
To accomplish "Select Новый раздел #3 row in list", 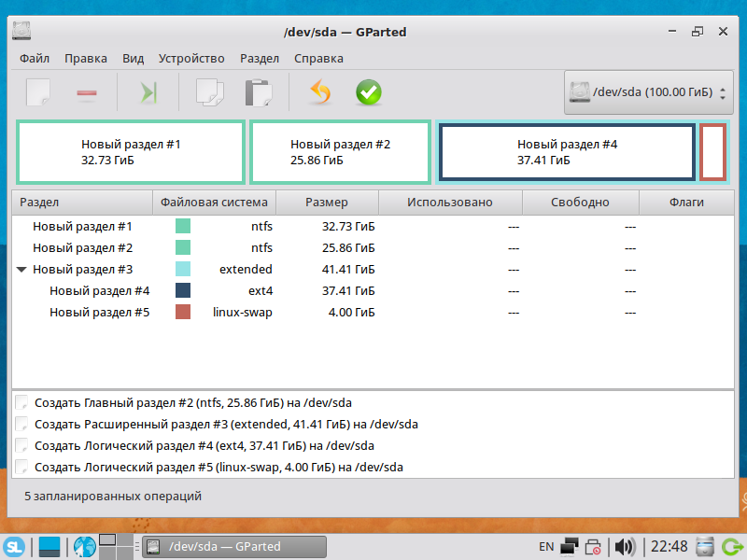I will tap(373, 269).
